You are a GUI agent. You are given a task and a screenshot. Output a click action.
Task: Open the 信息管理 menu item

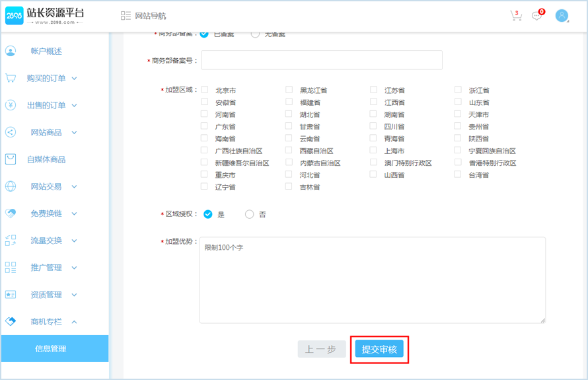51,349
